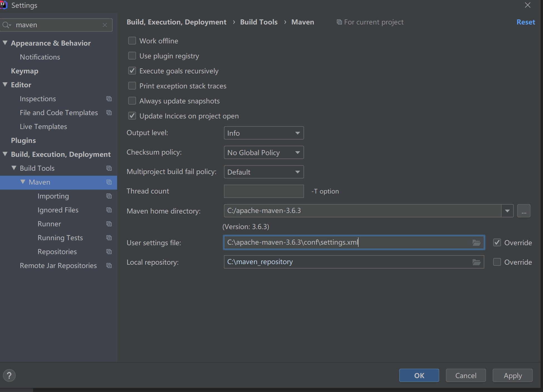Enable Always update snapshots checkbox
The height and width of the screenshot is (392, 543).
click(132, 101)
